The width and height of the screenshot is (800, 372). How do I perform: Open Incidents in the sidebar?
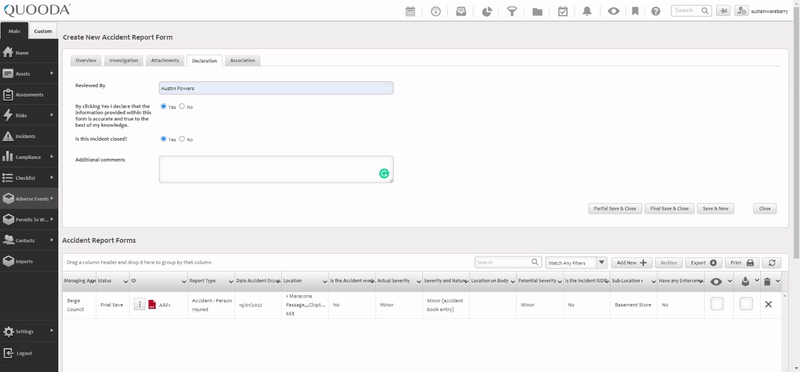[x=29, y=136]
